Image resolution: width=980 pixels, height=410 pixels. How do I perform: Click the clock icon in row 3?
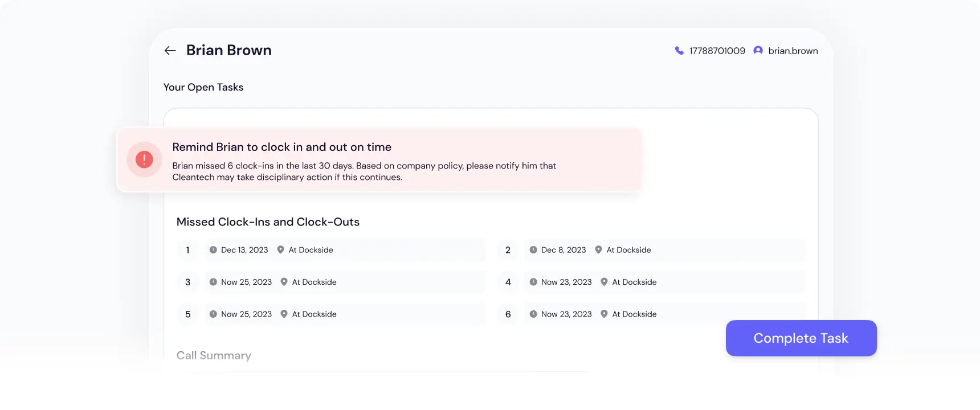213,282
